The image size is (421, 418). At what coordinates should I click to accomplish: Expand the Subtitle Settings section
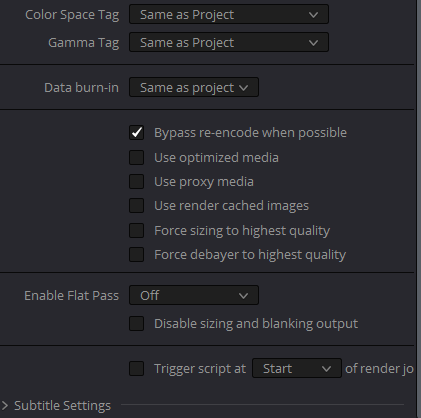tap(5, 406)
